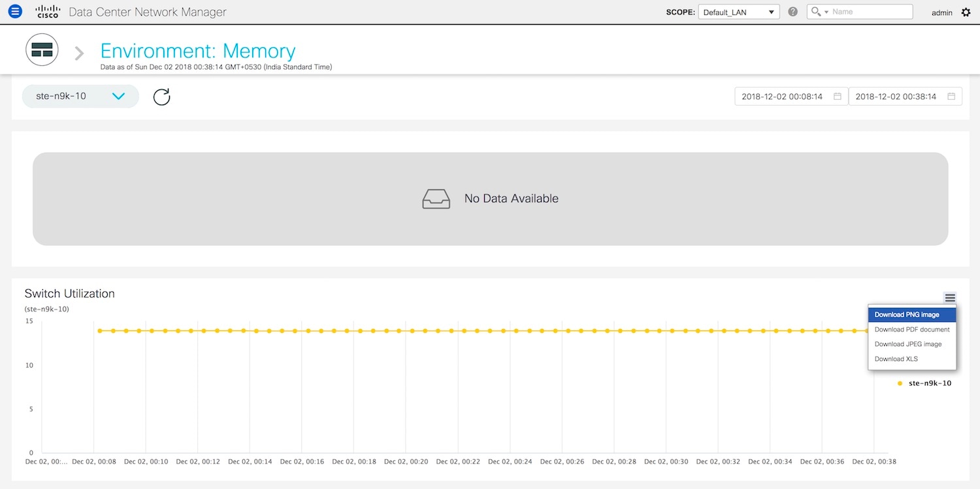Open the admin settings gear
Screen dimensions: 980x489
[x=966, y=12]
